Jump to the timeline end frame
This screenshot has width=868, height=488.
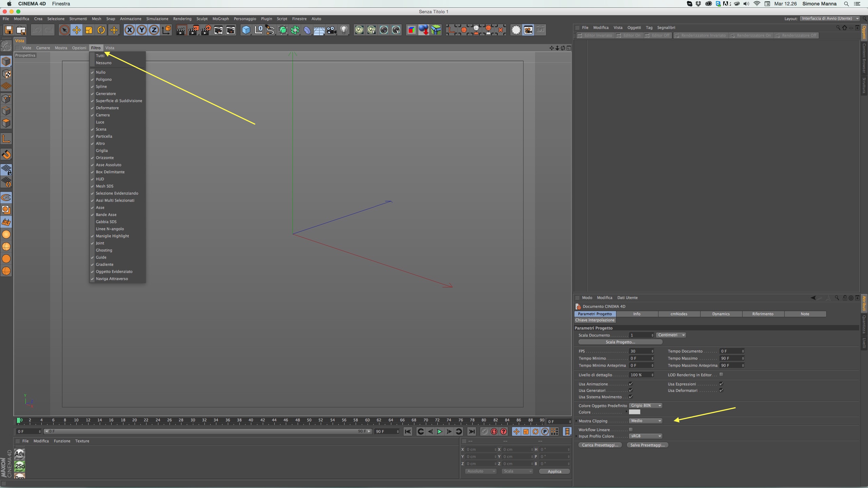tap(471, 431)
